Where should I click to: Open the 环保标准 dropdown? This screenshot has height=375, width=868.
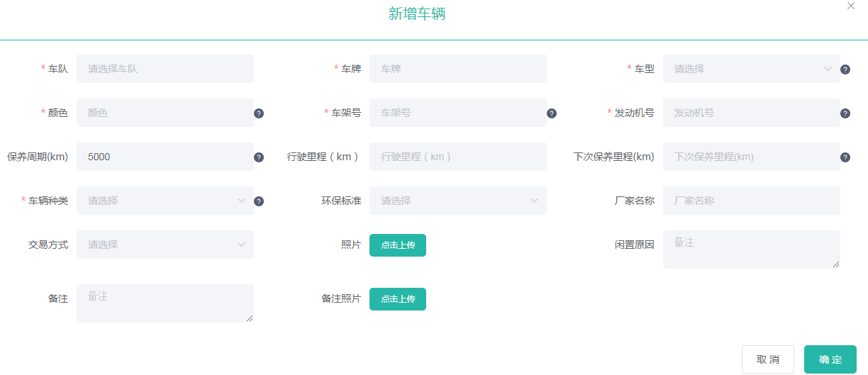(x=457, y=201)
